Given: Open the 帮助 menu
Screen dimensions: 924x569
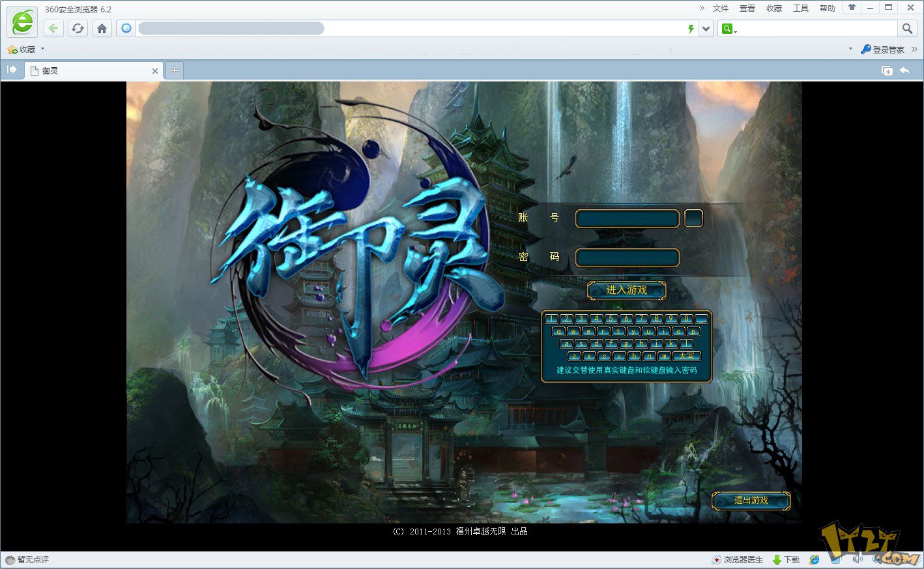Looking at the screenshot, I should click(x=828, y=8).
